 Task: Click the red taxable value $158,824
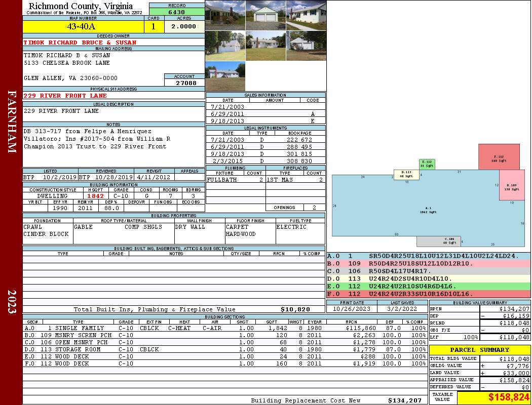(509, 397)
